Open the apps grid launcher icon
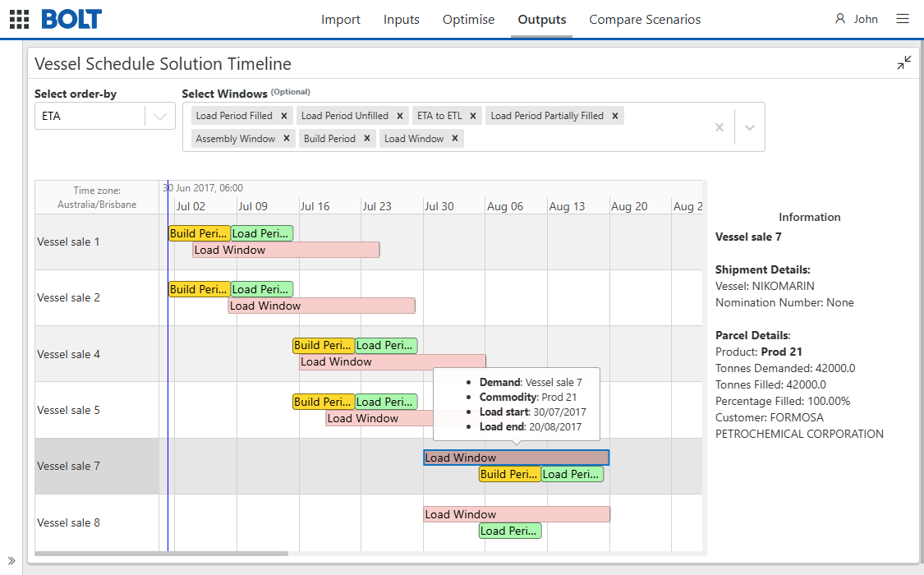The image size is (924, 575). pyautogui.click(x=20, y=20)
